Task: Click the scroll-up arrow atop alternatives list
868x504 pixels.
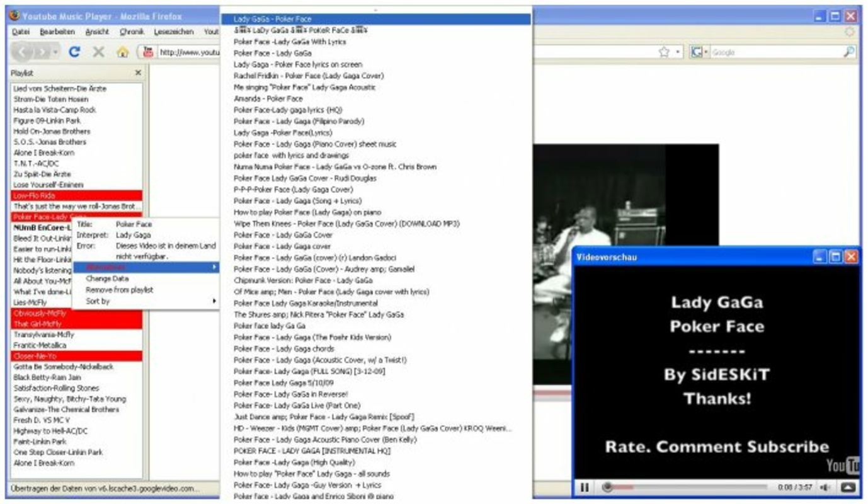Action: coord(376,10)
